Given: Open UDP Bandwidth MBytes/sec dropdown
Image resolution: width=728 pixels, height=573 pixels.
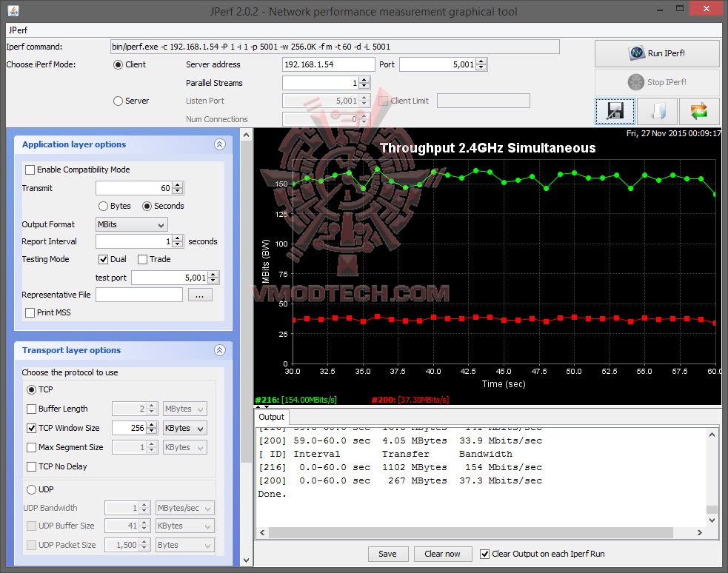Looking at the screenshot, I should click(x=185, y=508).
